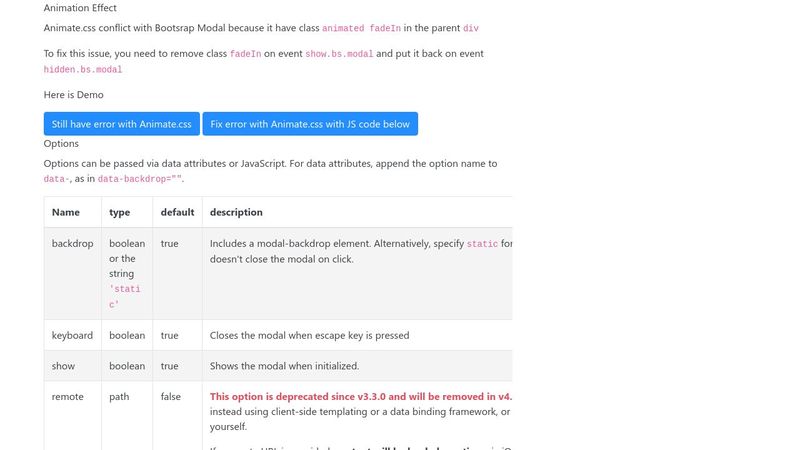This screenshot has height=450, width=800.
Task: Click the 'description' table column header
Action: [x=236, y=212]
